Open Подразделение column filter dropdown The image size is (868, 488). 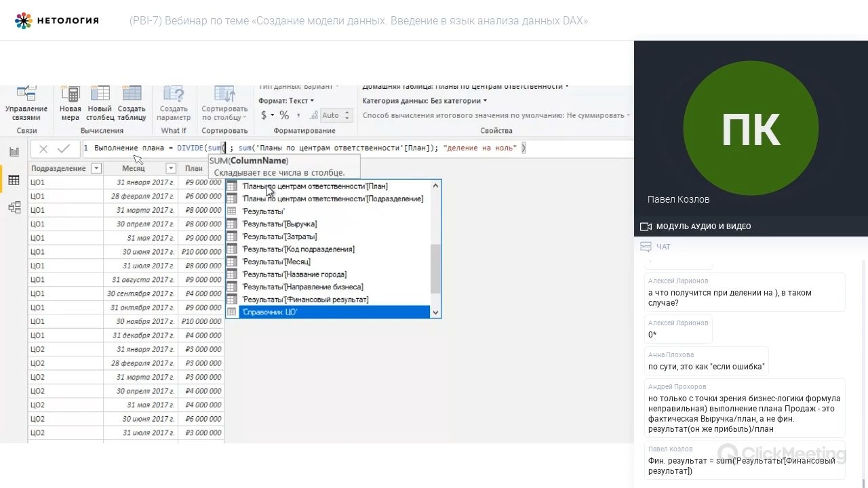(x=96, y=168)
